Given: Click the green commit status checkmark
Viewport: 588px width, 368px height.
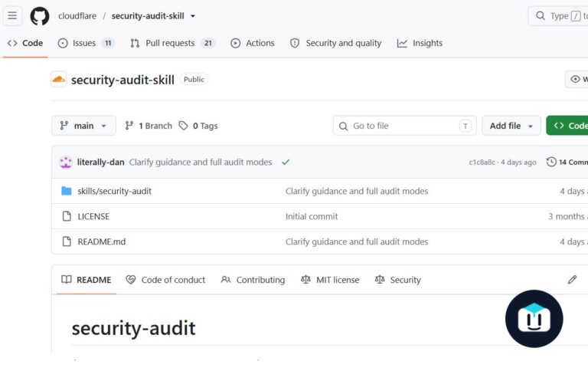Looking at the screenshot, I should tap(286, 163).
